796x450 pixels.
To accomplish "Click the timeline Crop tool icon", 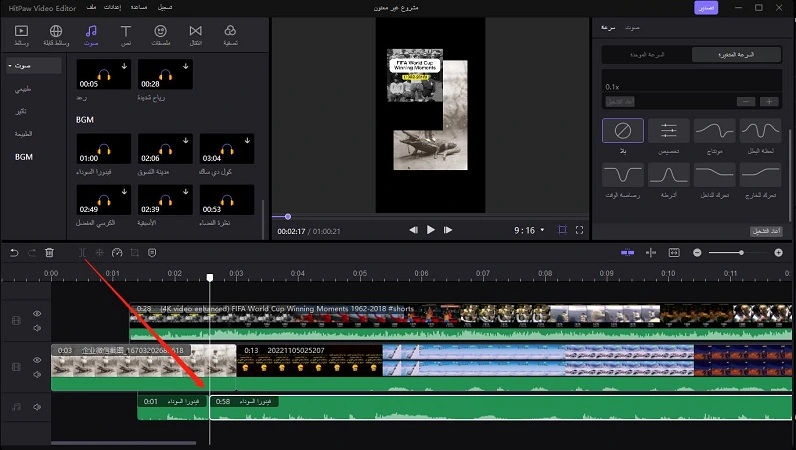I will coord(135,252).
